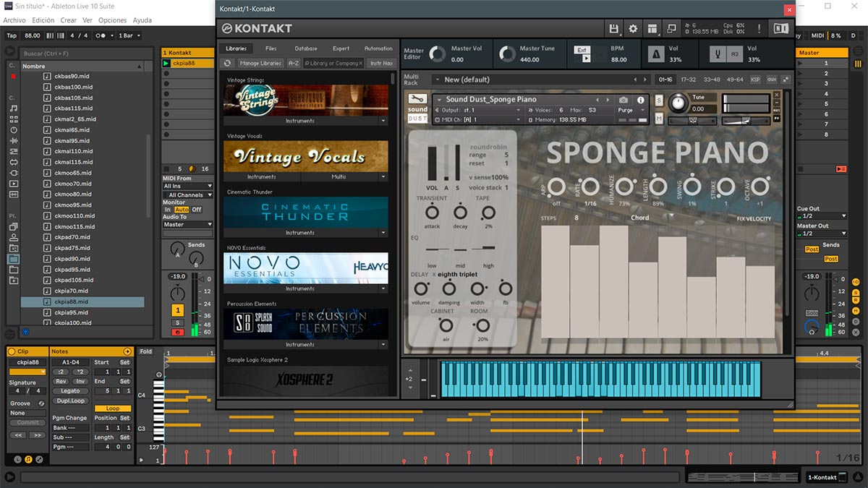Viewport: 868px width, 488px height.
Task: Toggle Ableton track 1 activator button
Action: [x=177, y=310]
